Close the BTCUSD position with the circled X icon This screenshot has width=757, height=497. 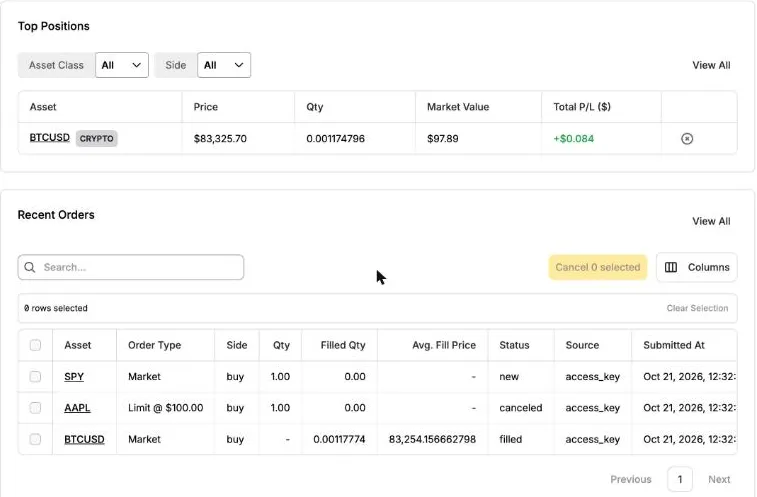click(x=687, y=139)
